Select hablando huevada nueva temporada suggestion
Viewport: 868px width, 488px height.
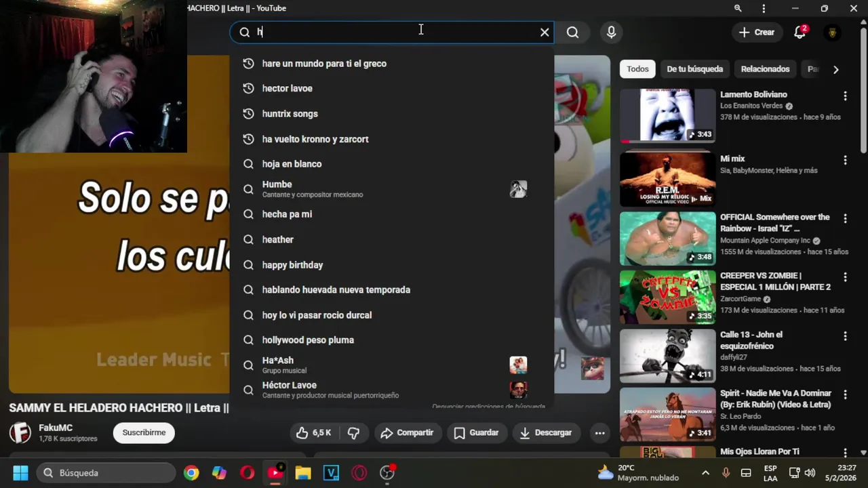tap(392, 289)
